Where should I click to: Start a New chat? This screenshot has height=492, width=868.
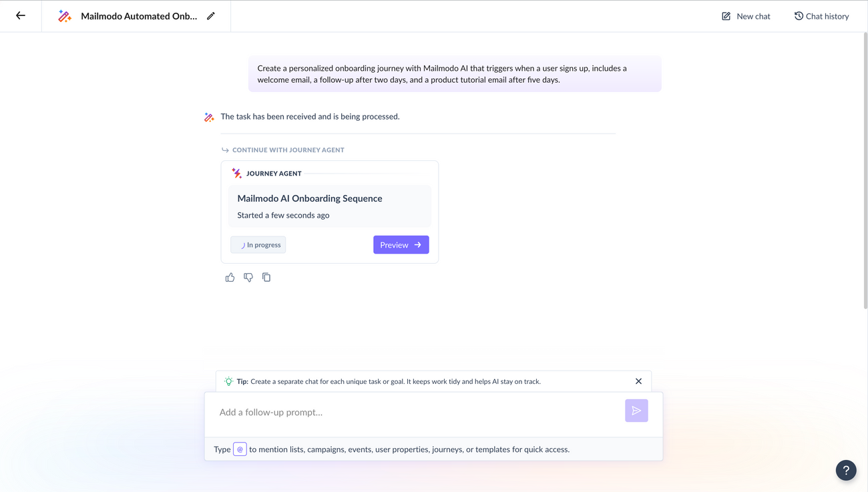coord(746,16)
